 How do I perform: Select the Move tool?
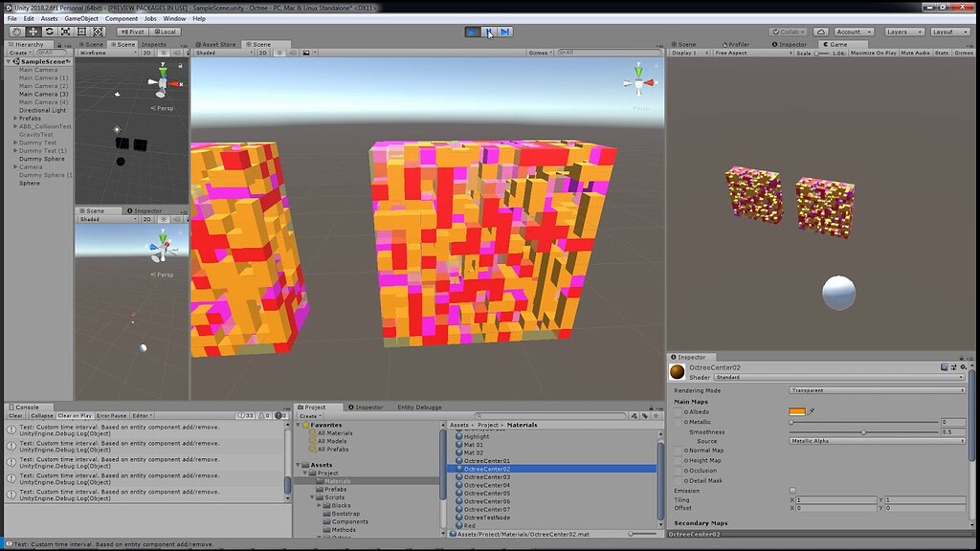pyautogui.click(x=33, y=32)
